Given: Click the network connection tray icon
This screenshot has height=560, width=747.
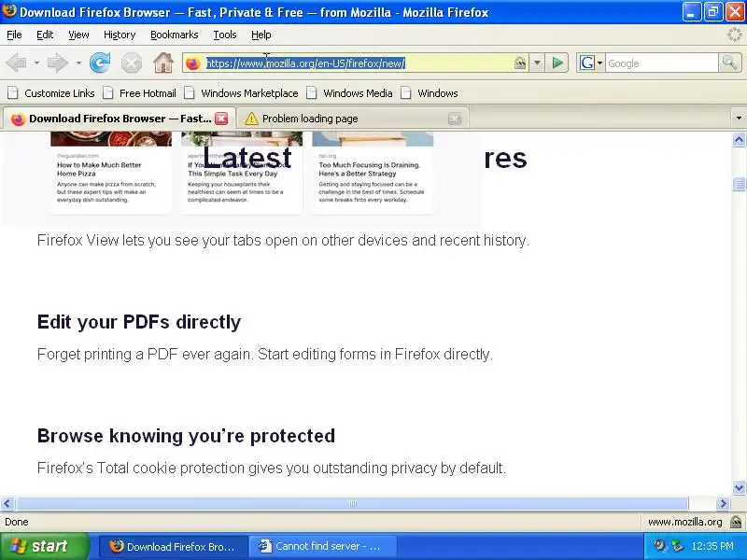Looking at the screenshot, I should coord(677,546).
